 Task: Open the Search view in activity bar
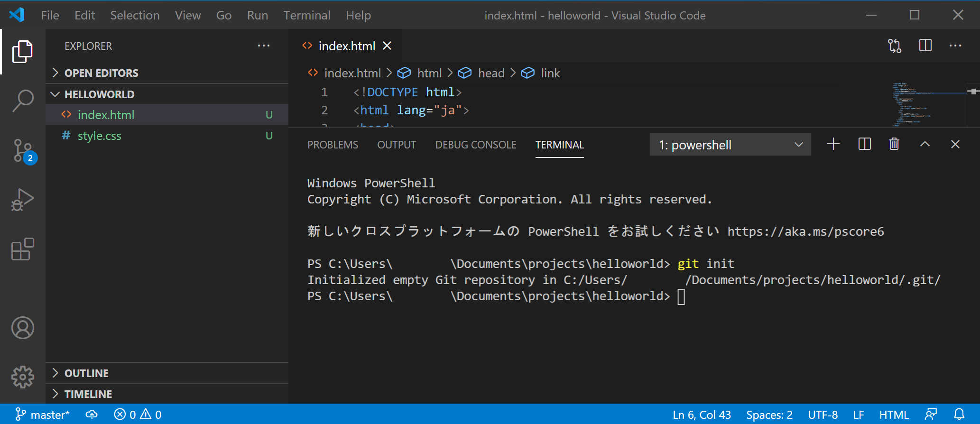point(22,101)
